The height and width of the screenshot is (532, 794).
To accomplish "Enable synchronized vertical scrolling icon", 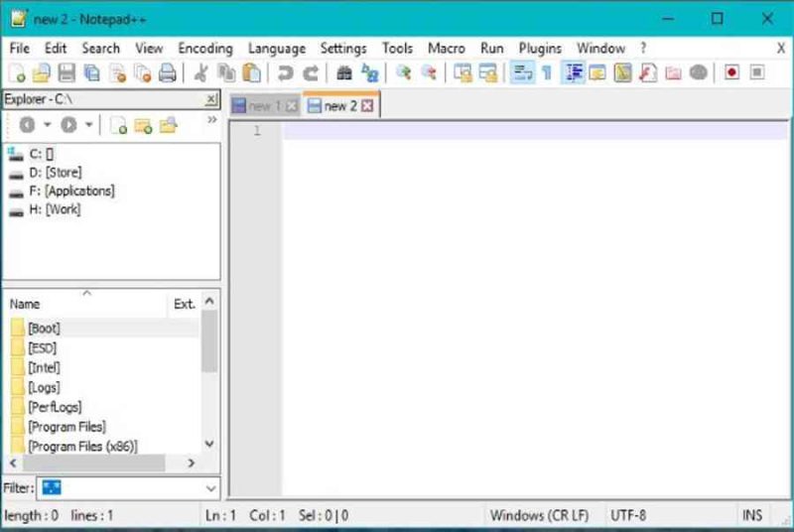I will [463, 72].
